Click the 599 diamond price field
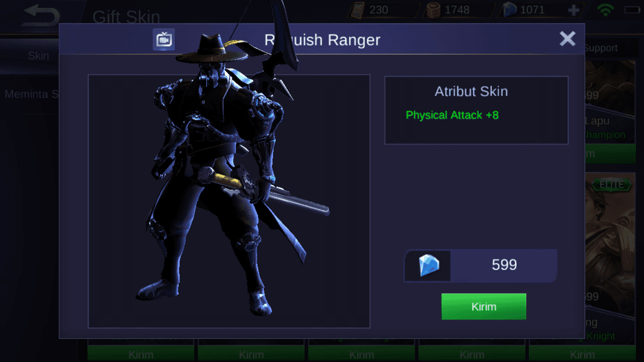Screen dimensions: 644x362 click(480, 265)
